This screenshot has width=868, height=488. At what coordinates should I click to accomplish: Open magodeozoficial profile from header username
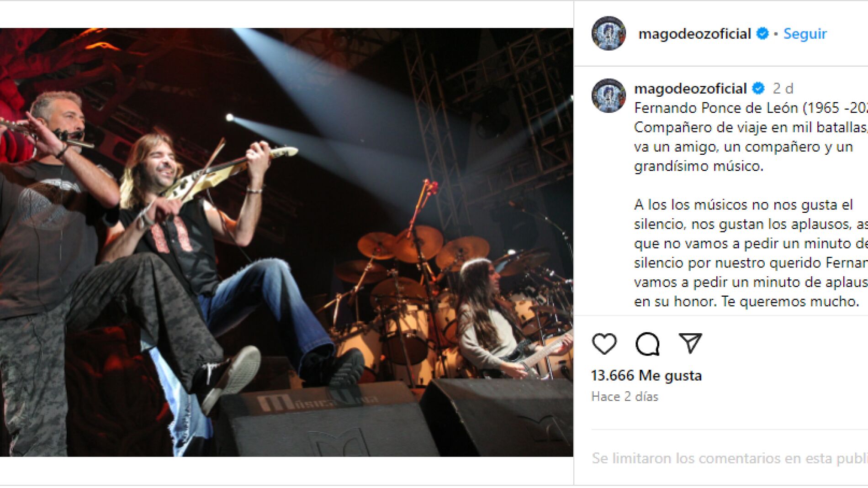pyautogui.click(x=694, y=34)
